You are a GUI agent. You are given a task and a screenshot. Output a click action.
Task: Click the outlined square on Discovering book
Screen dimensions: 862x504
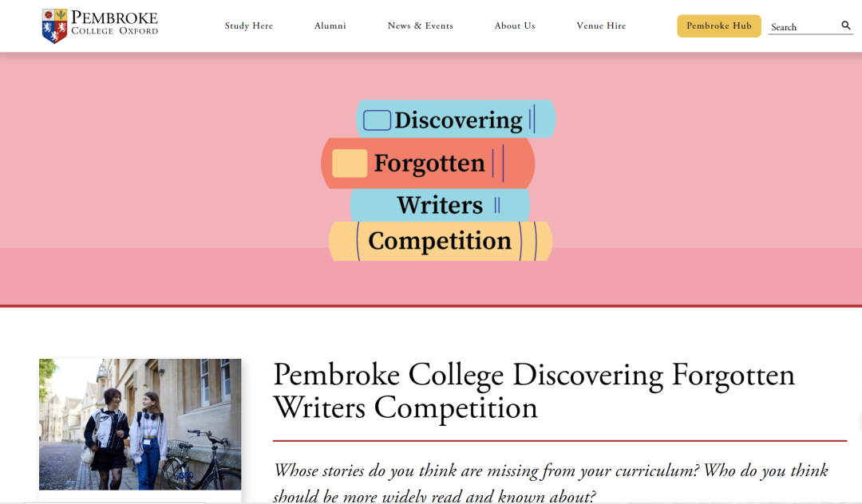pyautogui.click(x=377, y=120)
